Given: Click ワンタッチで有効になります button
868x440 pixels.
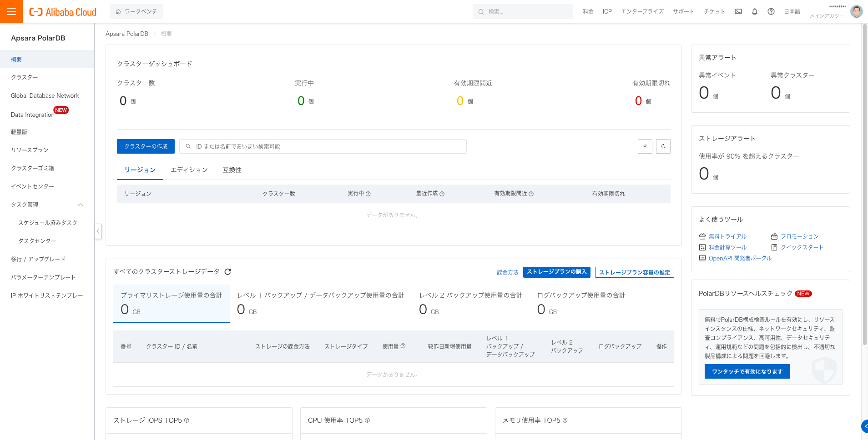Looking at the screenshot, I should pyautogui.click(x=747, y=371).
